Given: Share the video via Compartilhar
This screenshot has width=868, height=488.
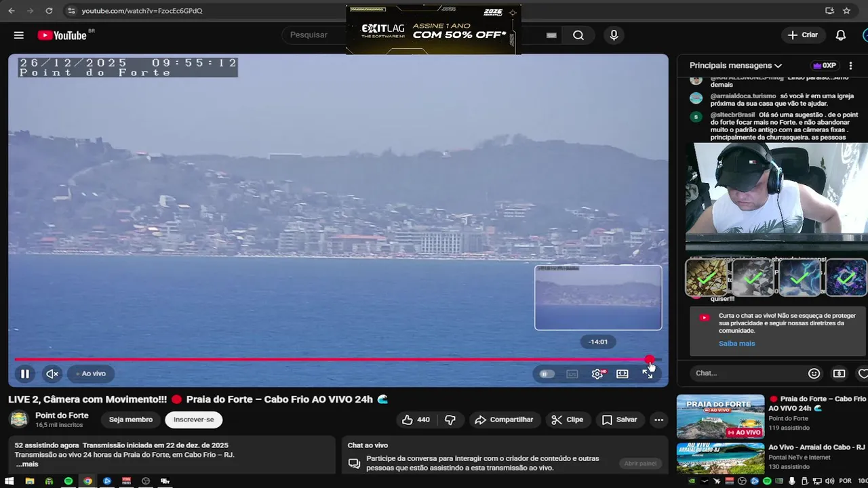Looking at the screenshot, I should coord(505,420).
